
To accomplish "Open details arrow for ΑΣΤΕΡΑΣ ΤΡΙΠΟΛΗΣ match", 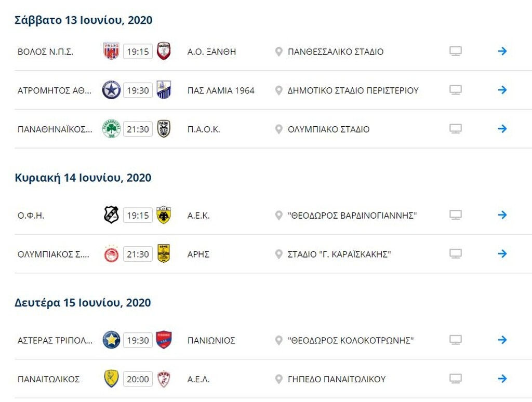I will 502,340.
